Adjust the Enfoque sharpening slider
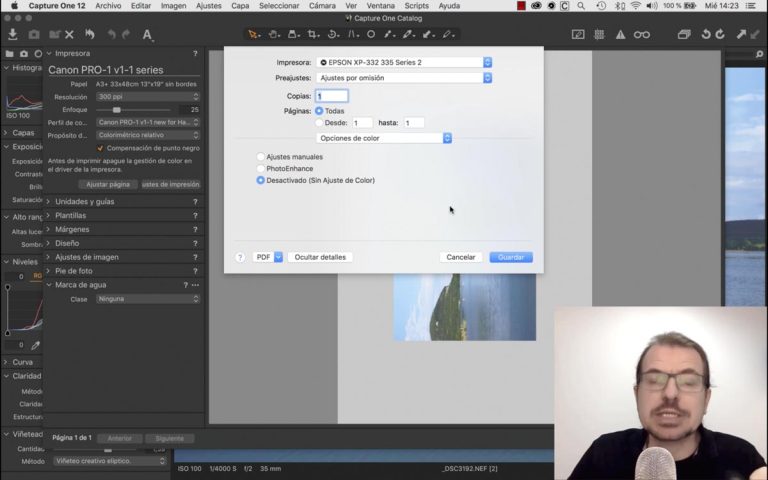768x480 pixels. click(x=117, y=110)
